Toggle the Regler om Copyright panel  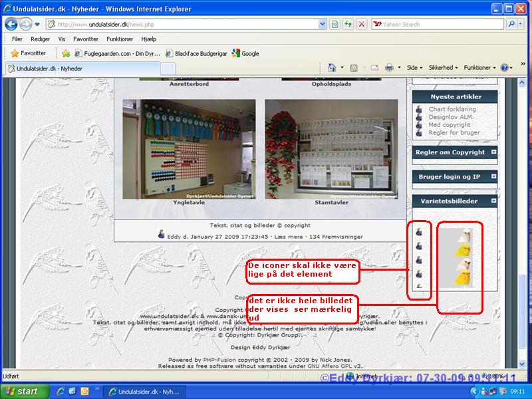point(493,152)
